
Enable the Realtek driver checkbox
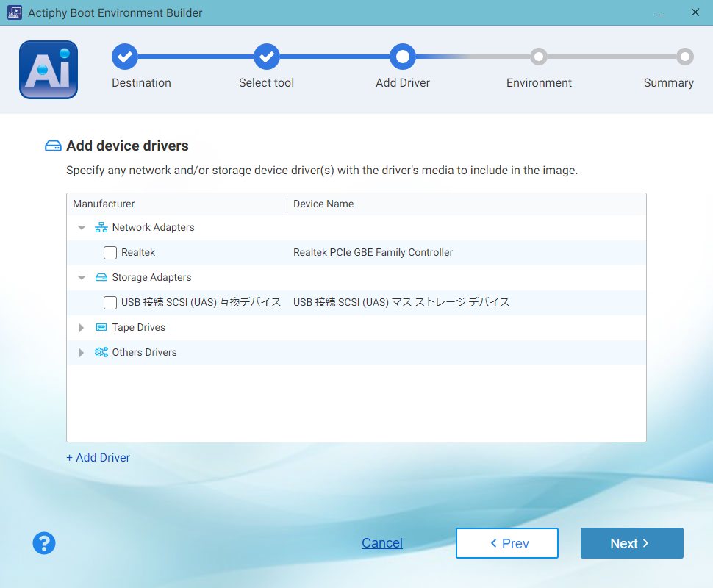(x=110, y=253)
